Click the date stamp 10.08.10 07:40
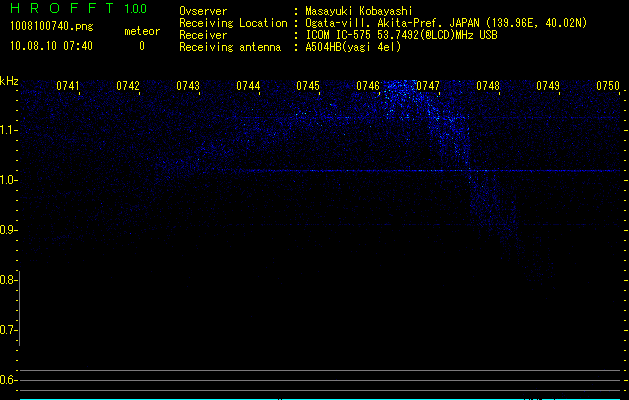 pyautogui.click(x=51, y=46)
